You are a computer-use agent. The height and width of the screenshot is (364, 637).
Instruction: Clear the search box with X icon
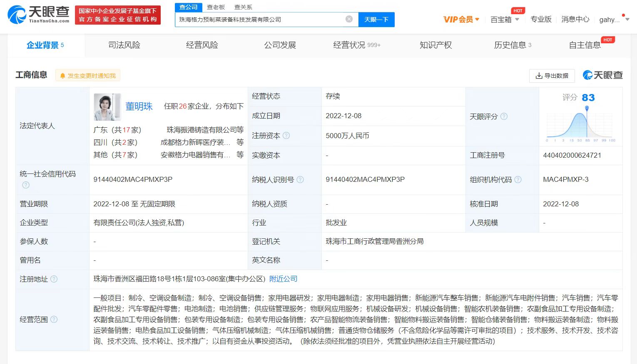[349, 19]
